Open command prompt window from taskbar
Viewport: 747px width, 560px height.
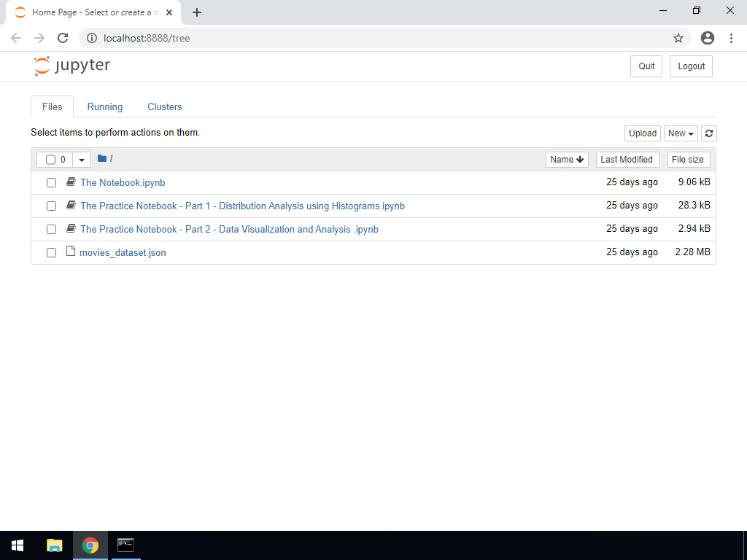125,545
